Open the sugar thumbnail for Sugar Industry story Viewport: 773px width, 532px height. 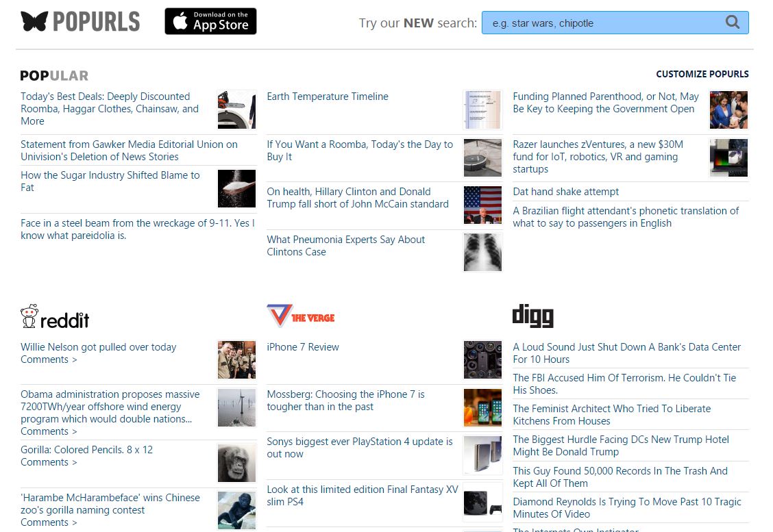click(x=236, y=189)
